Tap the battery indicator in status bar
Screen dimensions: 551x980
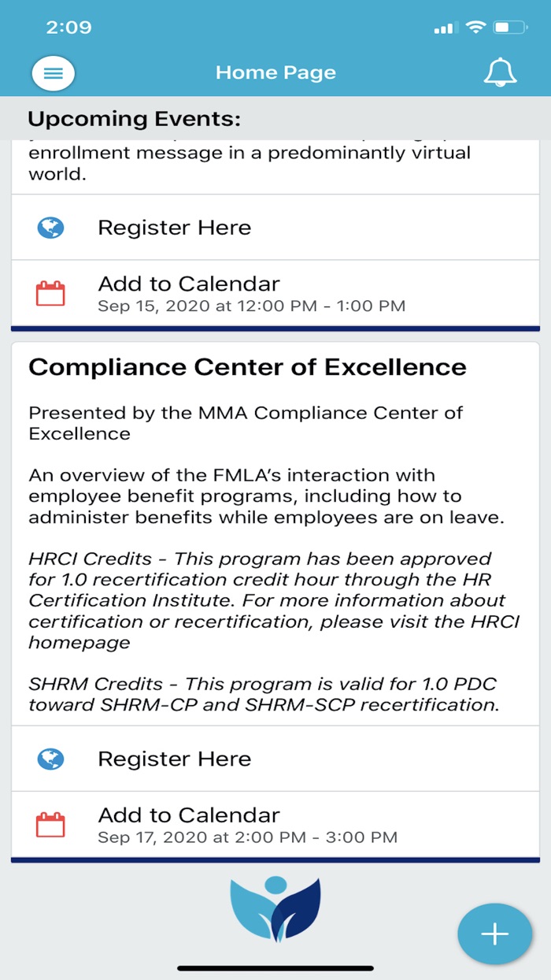(x=506, y=26)
